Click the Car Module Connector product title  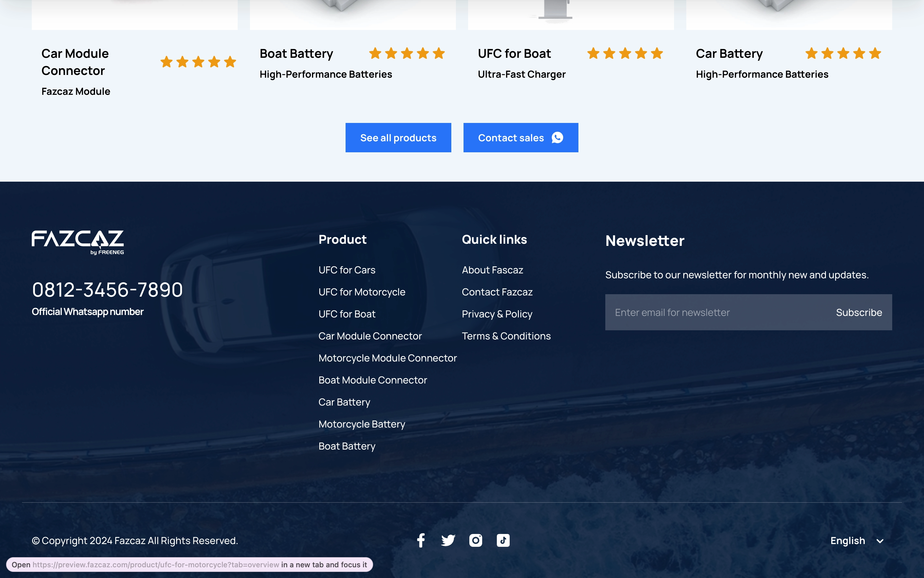[x=75, y=62]
